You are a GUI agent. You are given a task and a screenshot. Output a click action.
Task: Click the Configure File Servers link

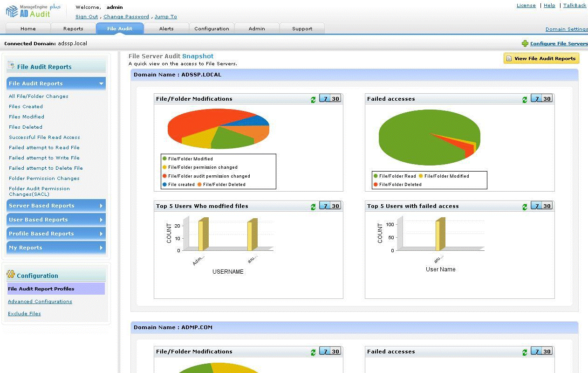(x=559, y=43)
